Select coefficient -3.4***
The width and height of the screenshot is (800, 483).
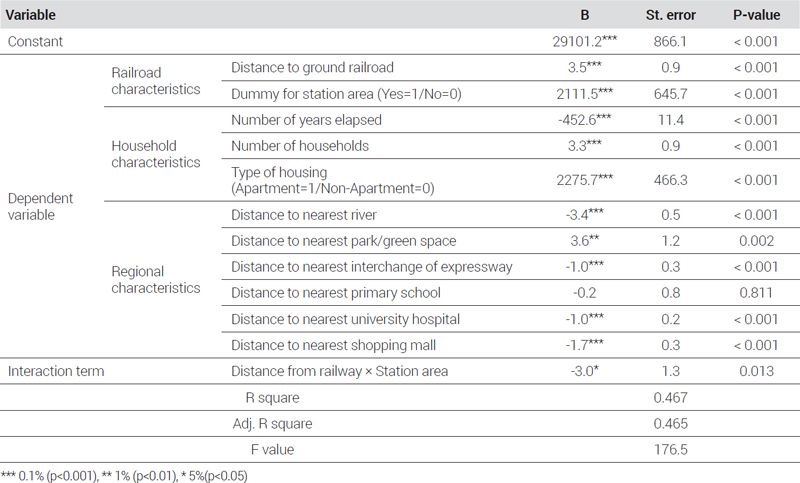click(x=585, y=215)
